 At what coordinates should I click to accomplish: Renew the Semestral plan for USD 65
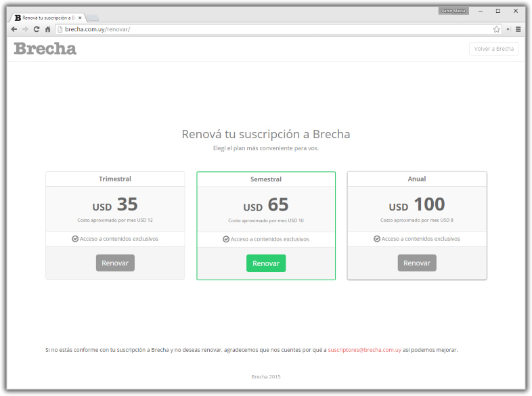click(266, 263)
